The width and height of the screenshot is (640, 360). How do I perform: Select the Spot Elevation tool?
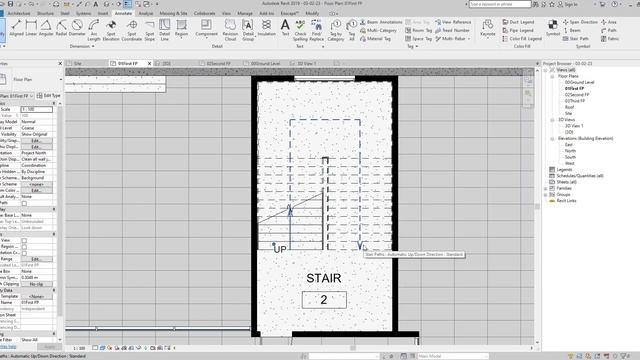coord(111,30)
